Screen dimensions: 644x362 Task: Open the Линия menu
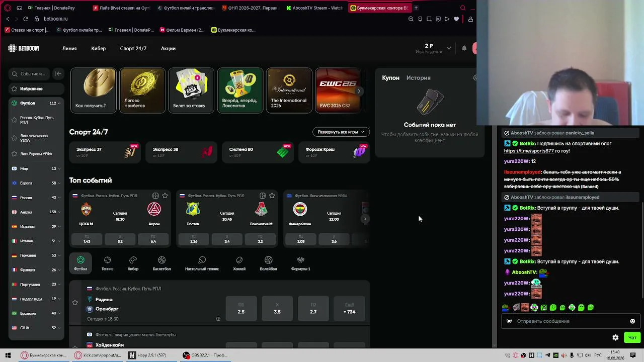click(69, 49)
